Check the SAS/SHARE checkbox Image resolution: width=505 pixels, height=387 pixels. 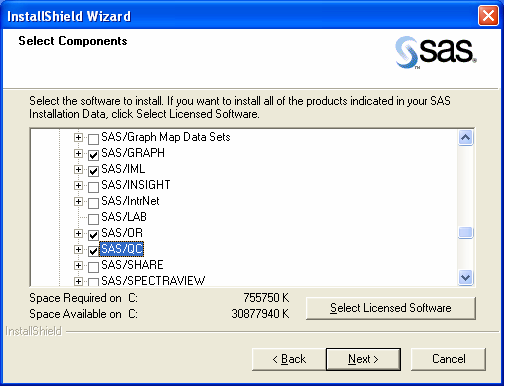(x=93, y=267)
